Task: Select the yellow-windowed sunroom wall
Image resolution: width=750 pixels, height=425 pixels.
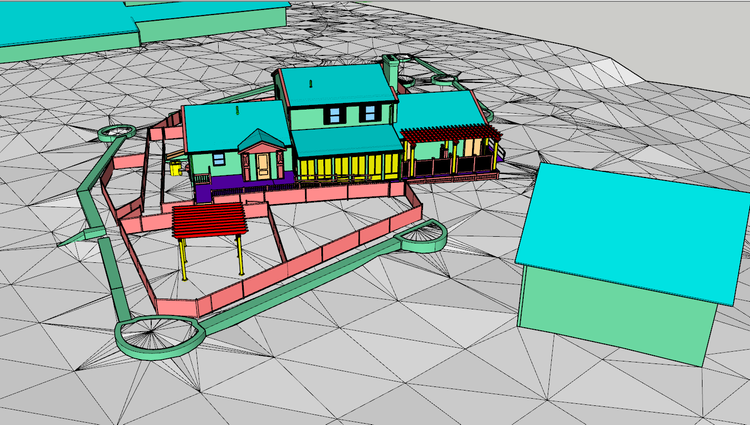Action: point(348,166)
